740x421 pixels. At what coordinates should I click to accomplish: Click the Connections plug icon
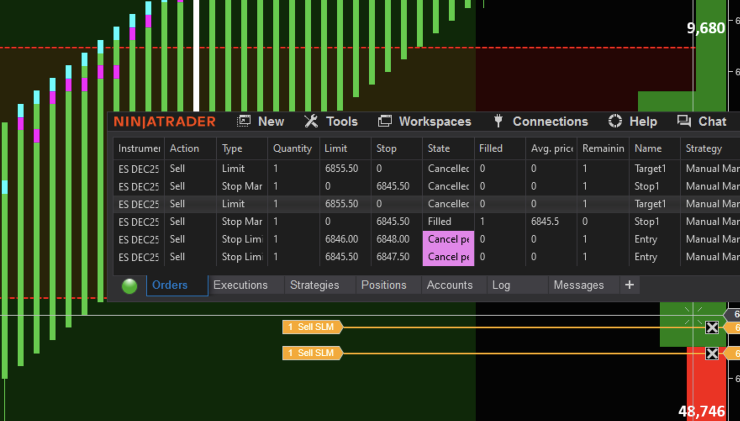[499, 121]
